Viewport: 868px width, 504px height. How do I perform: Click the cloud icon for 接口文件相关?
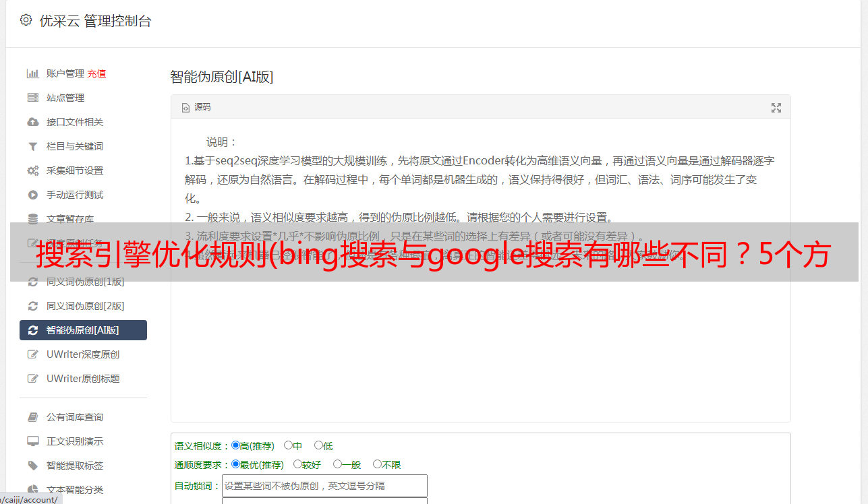tap(32, 122)
